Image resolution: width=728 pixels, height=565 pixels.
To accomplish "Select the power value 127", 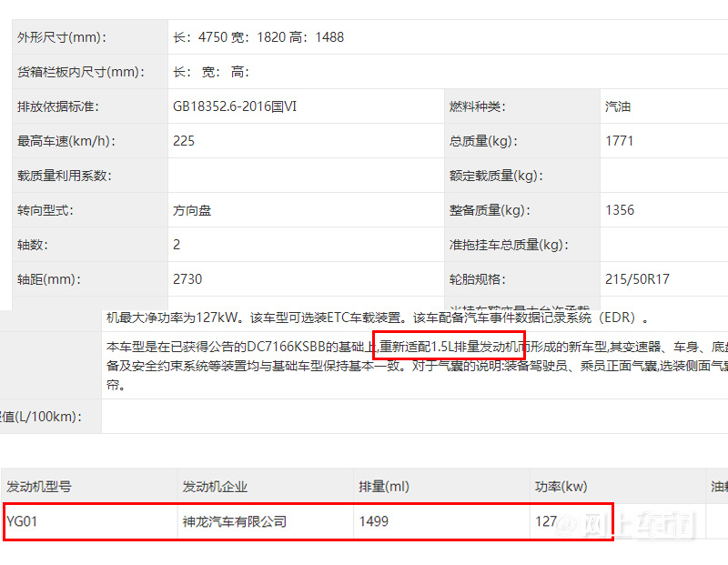I will [546, 521].
